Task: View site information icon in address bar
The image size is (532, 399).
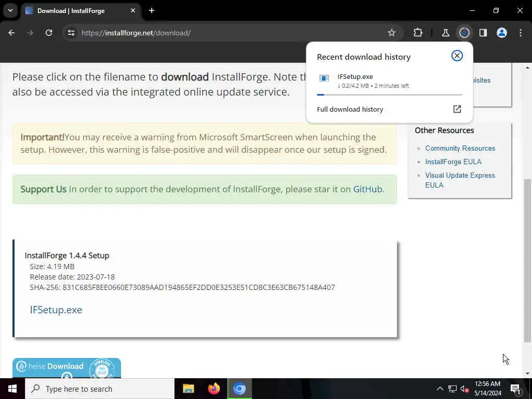Action: point(71,33)
